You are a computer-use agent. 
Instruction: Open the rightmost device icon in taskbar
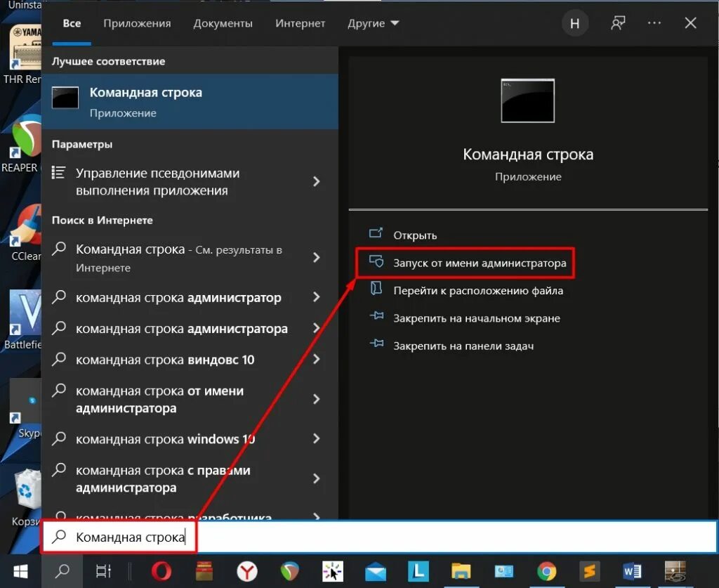point(675,571)
